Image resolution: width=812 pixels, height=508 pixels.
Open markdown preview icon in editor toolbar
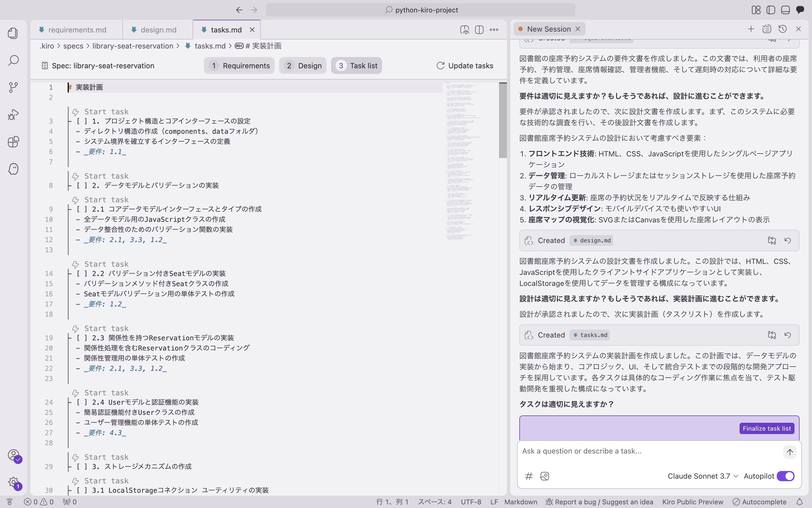[x=464, y=30]
